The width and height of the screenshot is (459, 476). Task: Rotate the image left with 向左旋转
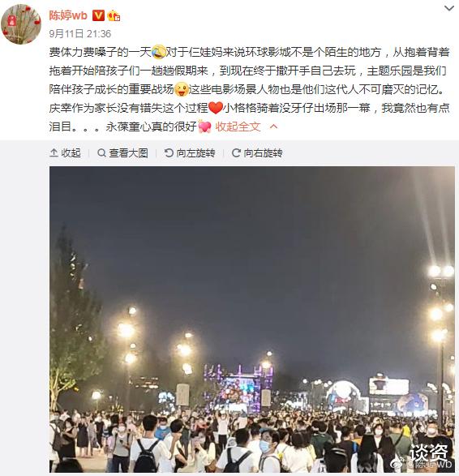pos(190,153)
